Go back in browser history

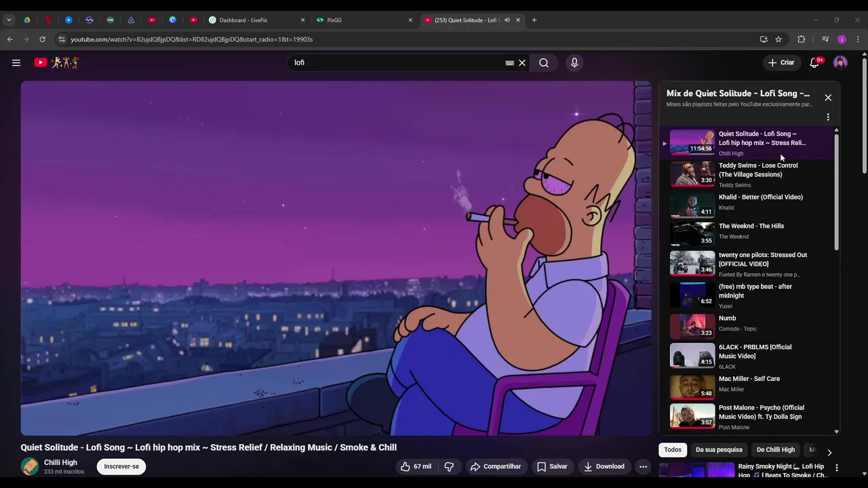pyautogui.click(x=10, y=39)
